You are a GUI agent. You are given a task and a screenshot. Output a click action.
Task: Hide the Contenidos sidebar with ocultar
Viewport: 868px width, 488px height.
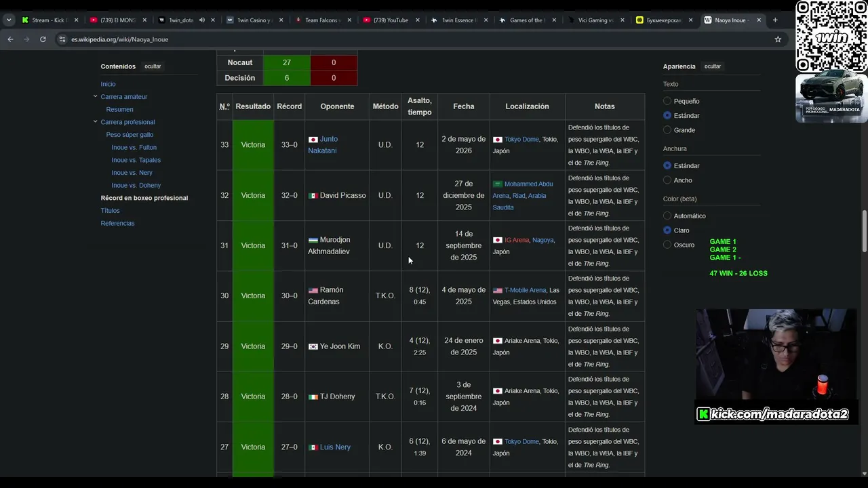pyautogui.click(x=153, y=66)
